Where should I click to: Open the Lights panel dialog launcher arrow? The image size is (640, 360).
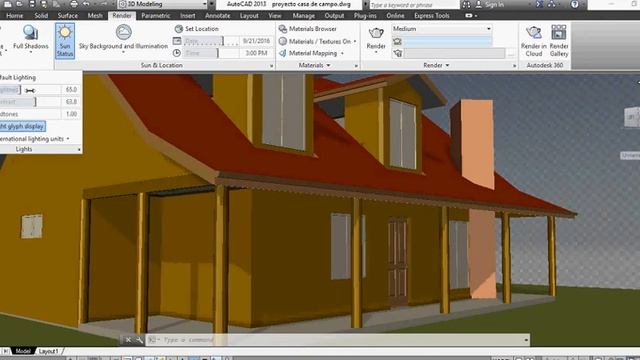[79, 149]
